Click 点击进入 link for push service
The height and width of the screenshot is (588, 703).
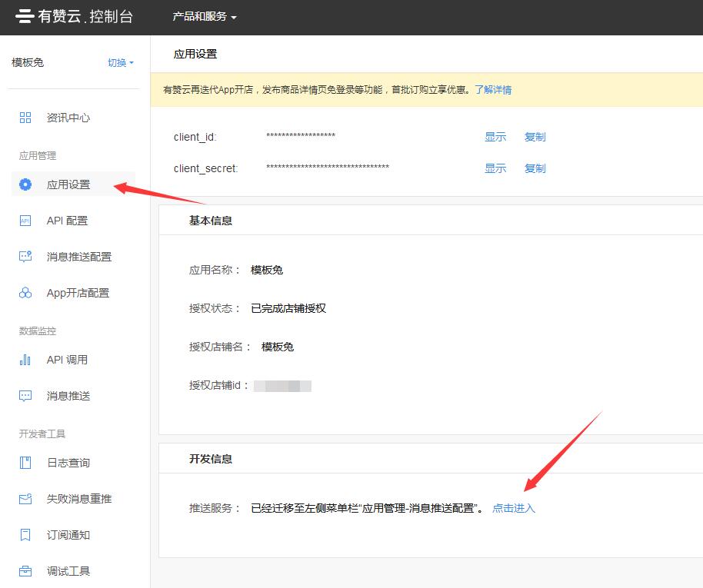click(514, 508)
